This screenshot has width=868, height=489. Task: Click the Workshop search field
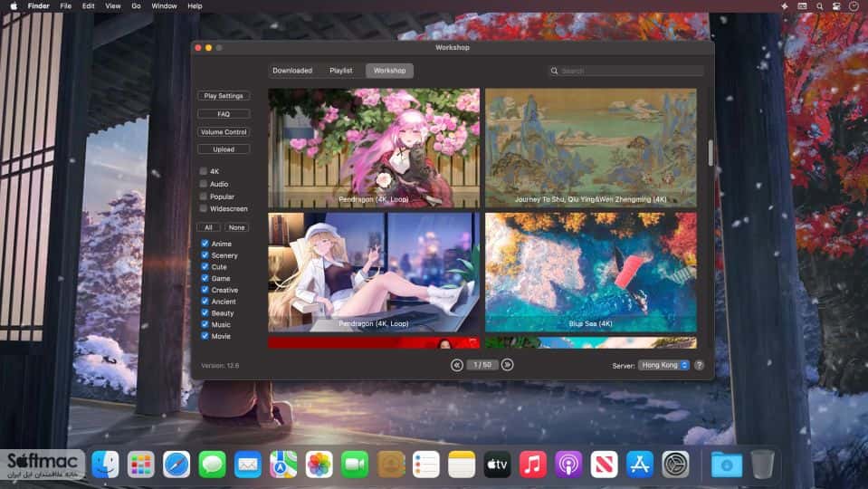pyautogui.click(x=625, y=71)
